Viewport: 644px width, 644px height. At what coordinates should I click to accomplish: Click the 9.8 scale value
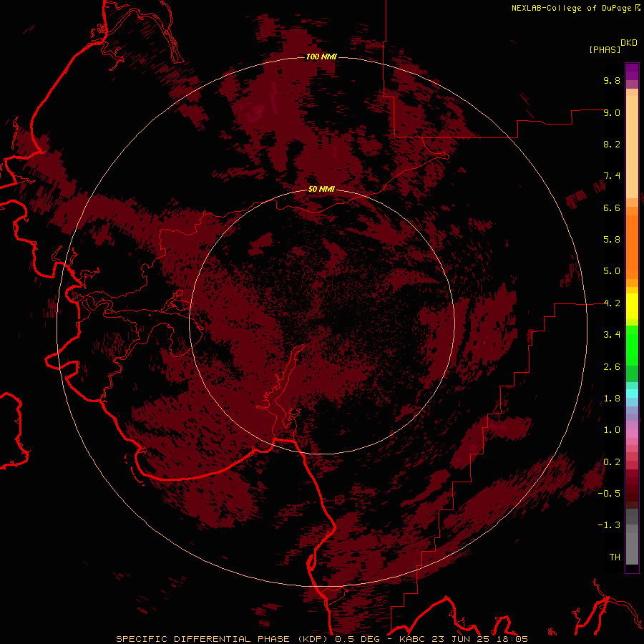click(x=612, y=81)
